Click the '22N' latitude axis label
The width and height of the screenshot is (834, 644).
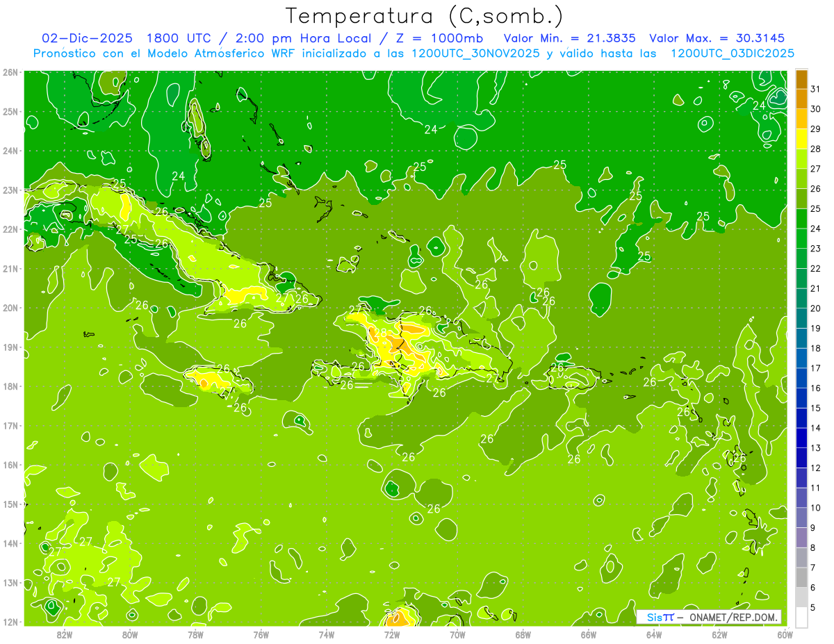10,229
